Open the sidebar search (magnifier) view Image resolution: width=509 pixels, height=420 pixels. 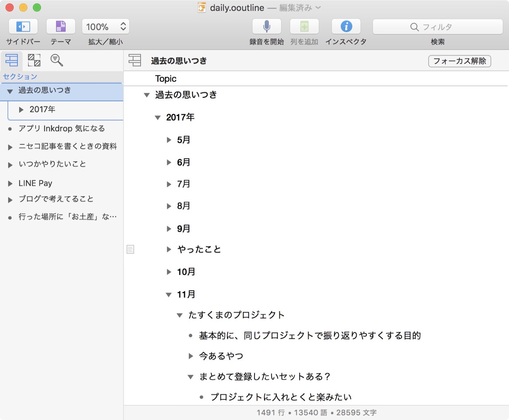pos(56,60)
